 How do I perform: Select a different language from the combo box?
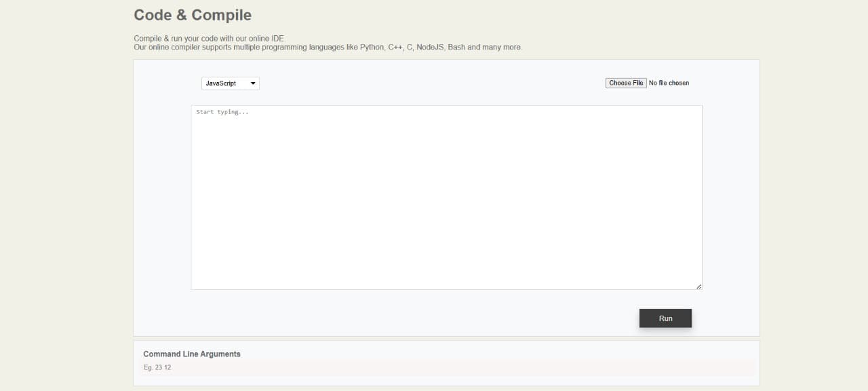(x=230, y=83)
